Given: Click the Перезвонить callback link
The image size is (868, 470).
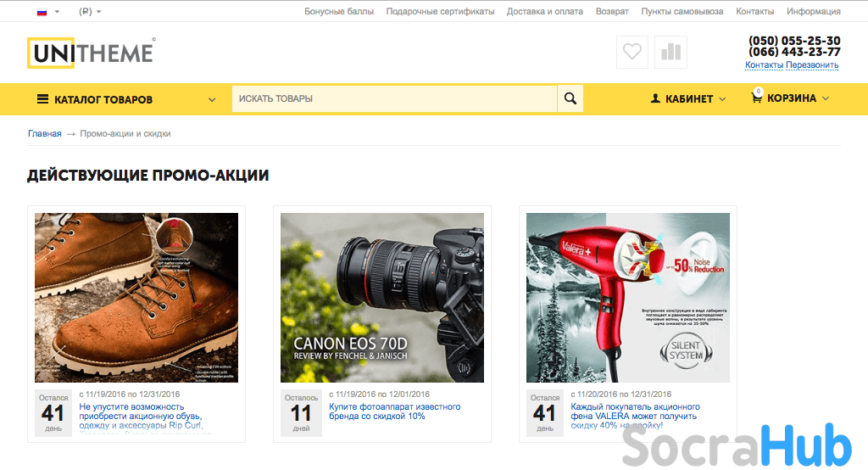Looking at the screenshot, I should 812,65.
